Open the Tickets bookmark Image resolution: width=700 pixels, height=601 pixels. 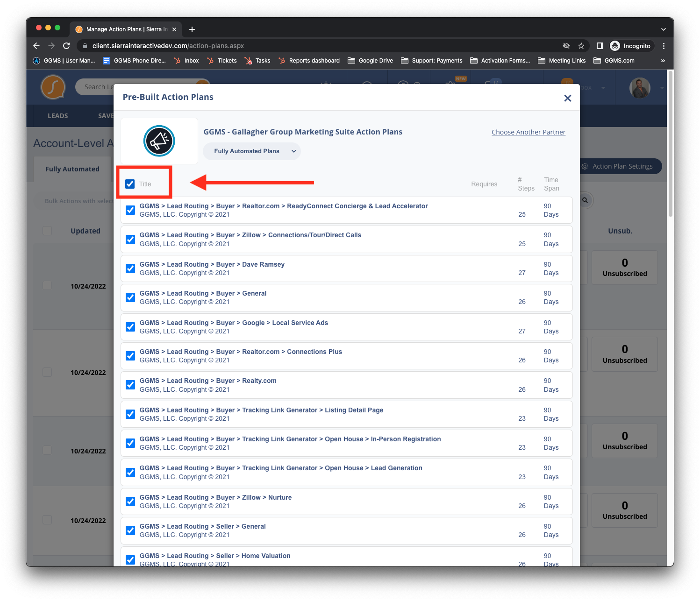point(222,61)
